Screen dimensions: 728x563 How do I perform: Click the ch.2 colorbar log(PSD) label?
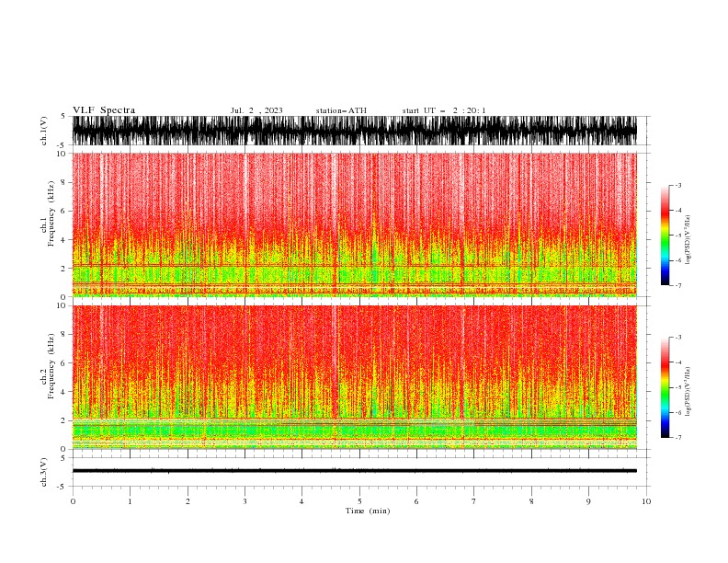(688, 391)
